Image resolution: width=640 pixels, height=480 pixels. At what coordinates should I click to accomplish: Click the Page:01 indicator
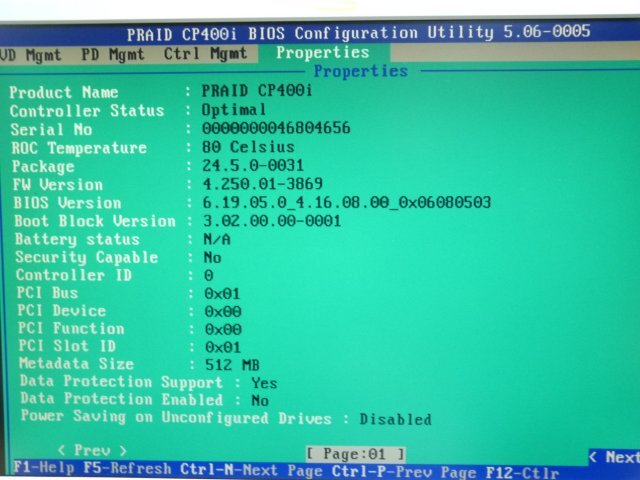(355, 453)
